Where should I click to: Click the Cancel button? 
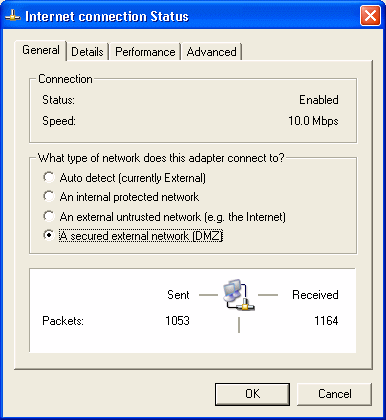tap(334, 394)
